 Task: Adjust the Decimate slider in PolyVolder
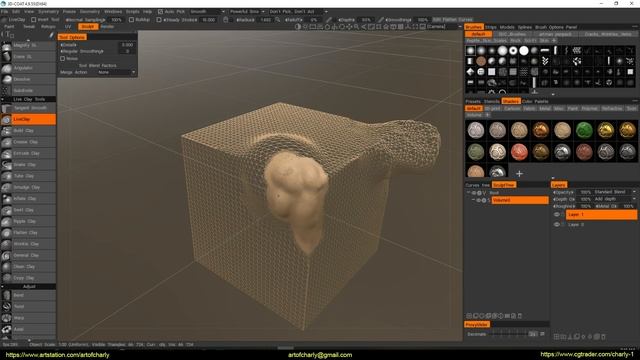(513, 334)
